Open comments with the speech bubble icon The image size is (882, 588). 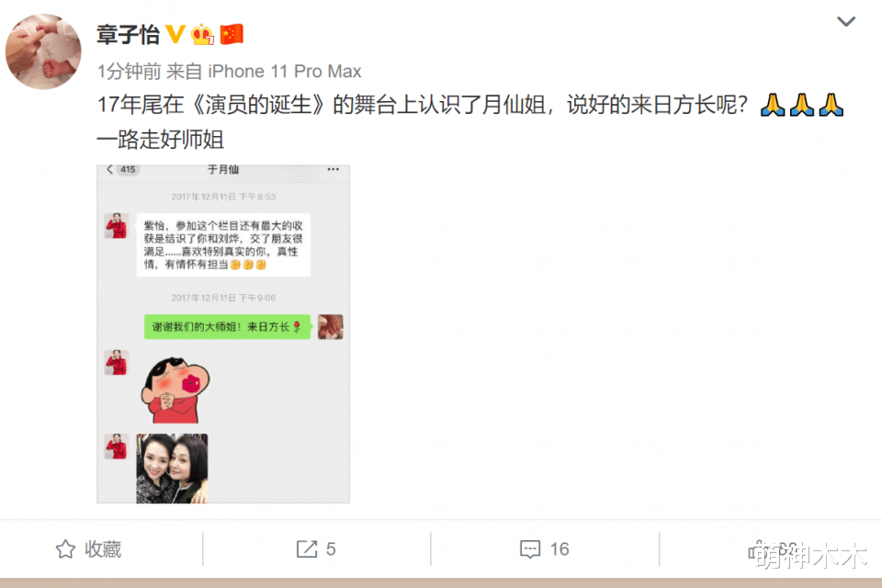530,549
